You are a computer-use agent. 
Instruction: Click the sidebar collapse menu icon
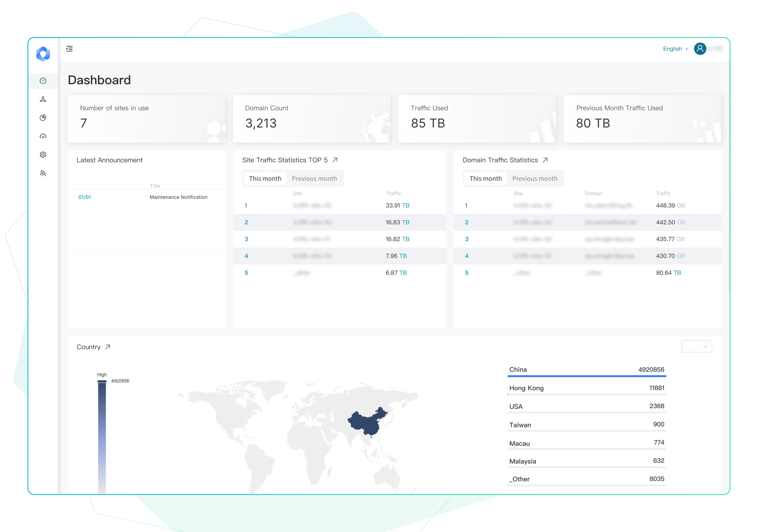[x=69, y=49]
